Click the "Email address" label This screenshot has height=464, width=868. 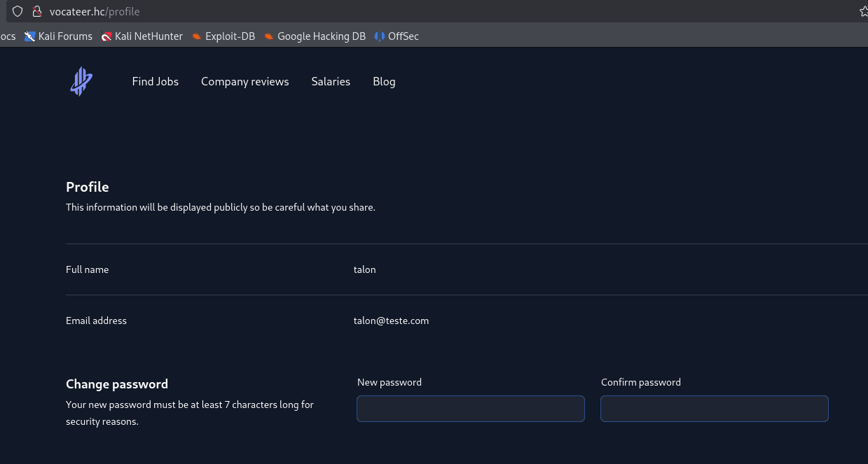click(x=97, y=321)
